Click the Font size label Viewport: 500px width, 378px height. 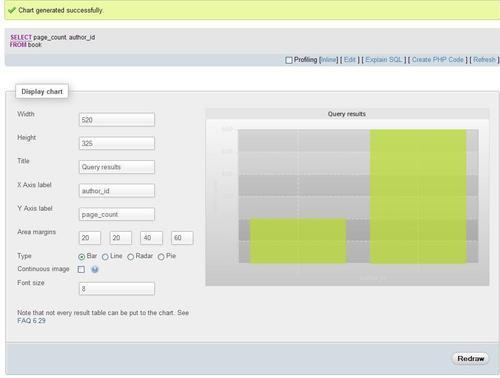[x=31, y=283]
